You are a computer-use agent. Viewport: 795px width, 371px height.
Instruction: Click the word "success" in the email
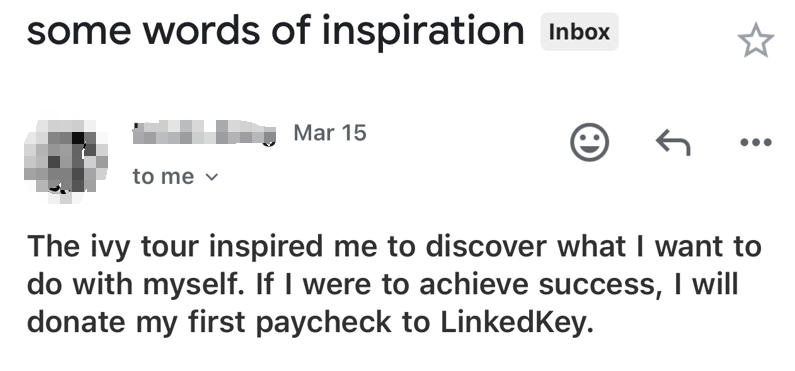[x=596, y=286]
